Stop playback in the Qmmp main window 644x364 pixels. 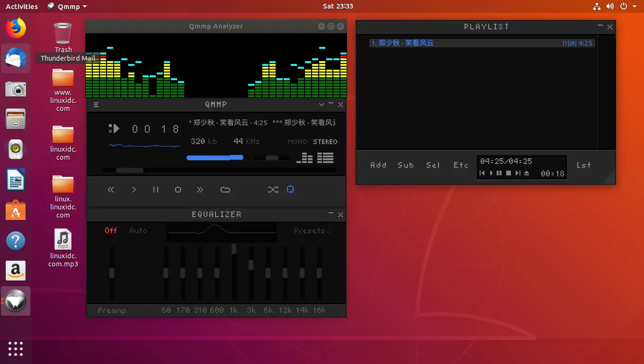[x=178, y=190]
